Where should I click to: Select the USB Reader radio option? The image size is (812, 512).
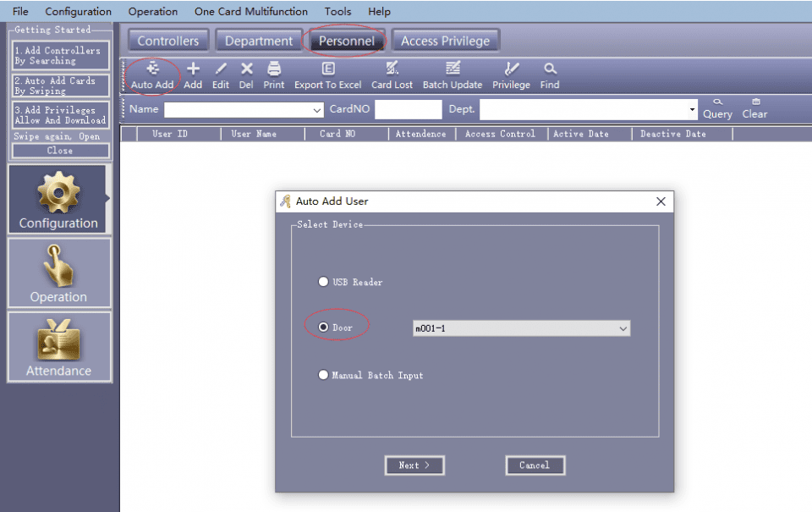pyautogui.click(x=323, y=282)
